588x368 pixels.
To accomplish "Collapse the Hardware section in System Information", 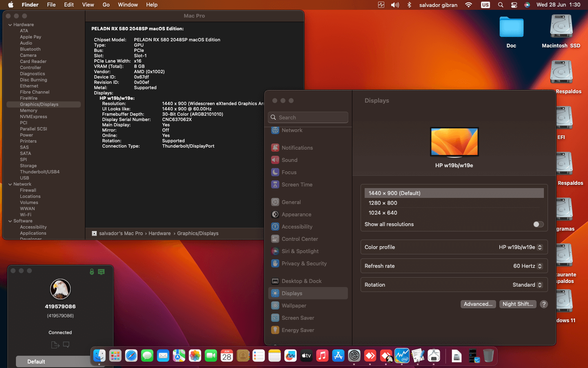I will click(10, 25).
